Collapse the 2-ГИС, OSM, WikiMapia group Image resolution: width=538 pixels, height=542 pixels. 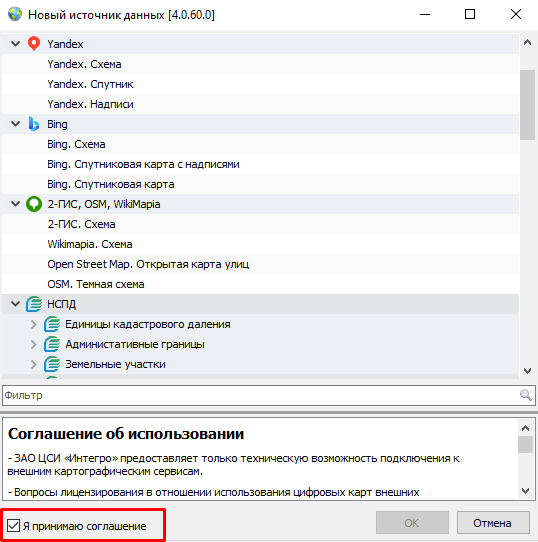(16, 204)
